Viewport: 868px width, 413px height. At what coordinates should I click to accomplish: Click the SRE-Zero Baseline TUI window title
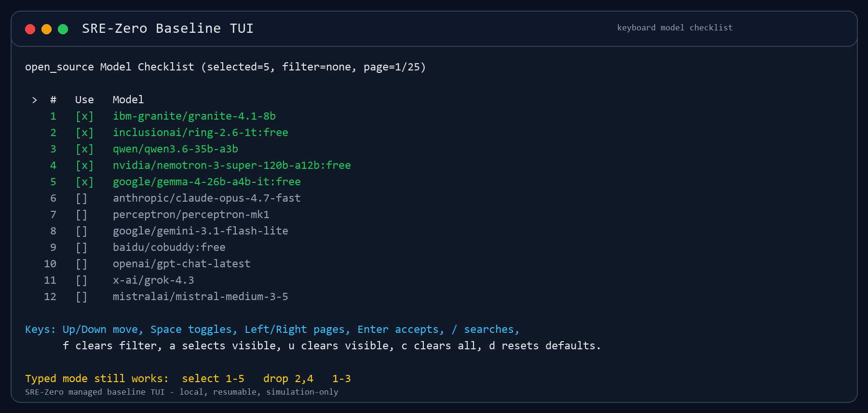click(x=168, y=28)
